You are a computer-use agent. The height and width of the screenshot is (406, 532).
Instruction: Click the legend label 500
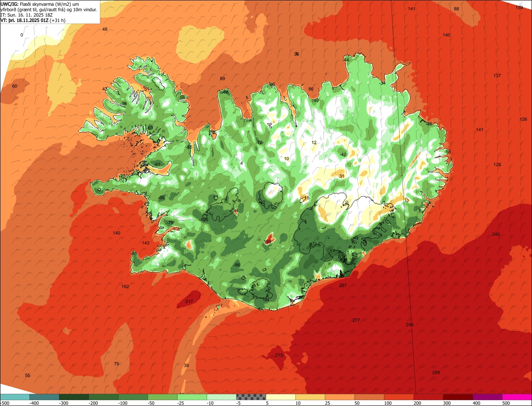click(x=506, y=403)
